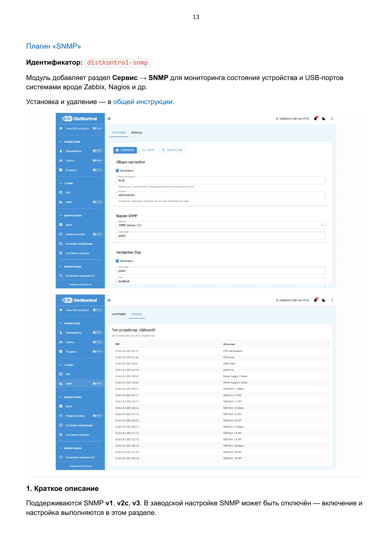Toggle dark mode moon icon in settings screenshot
Image resolution: width=392 pixels, height=554 pixels.
pyautogui.click(x=324, y=119)
